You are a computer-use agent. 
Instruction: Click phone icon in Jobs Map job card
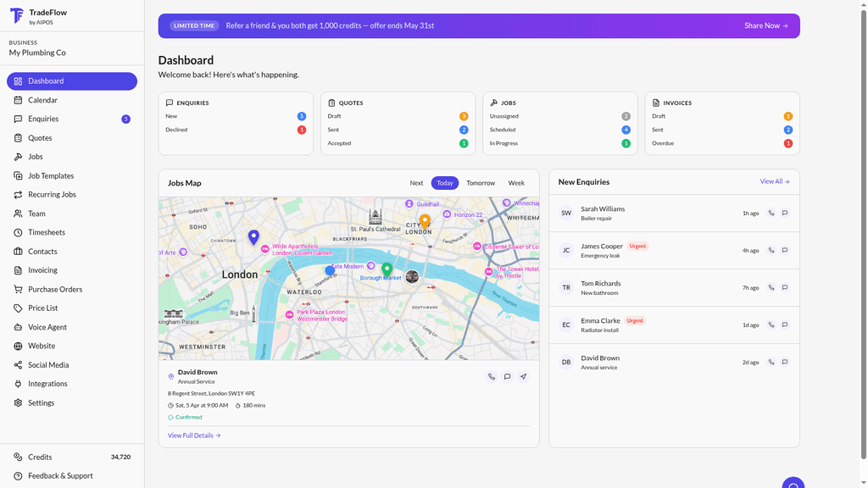click(x=491, y=377)
